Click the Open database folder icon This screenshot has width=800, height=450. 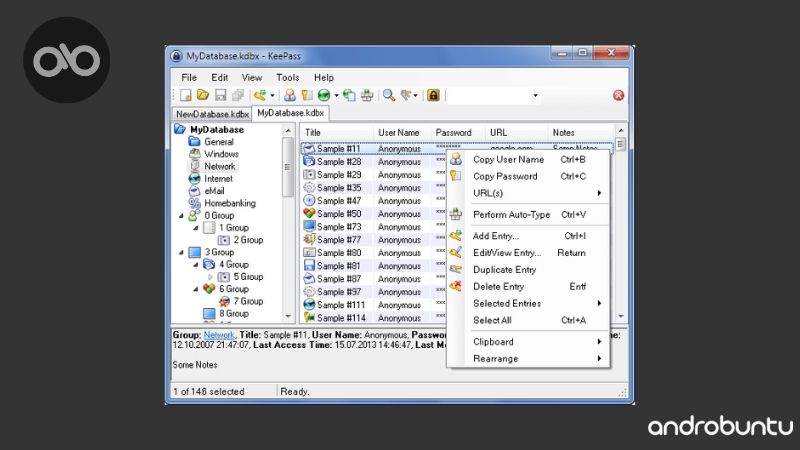click(203, 95)
